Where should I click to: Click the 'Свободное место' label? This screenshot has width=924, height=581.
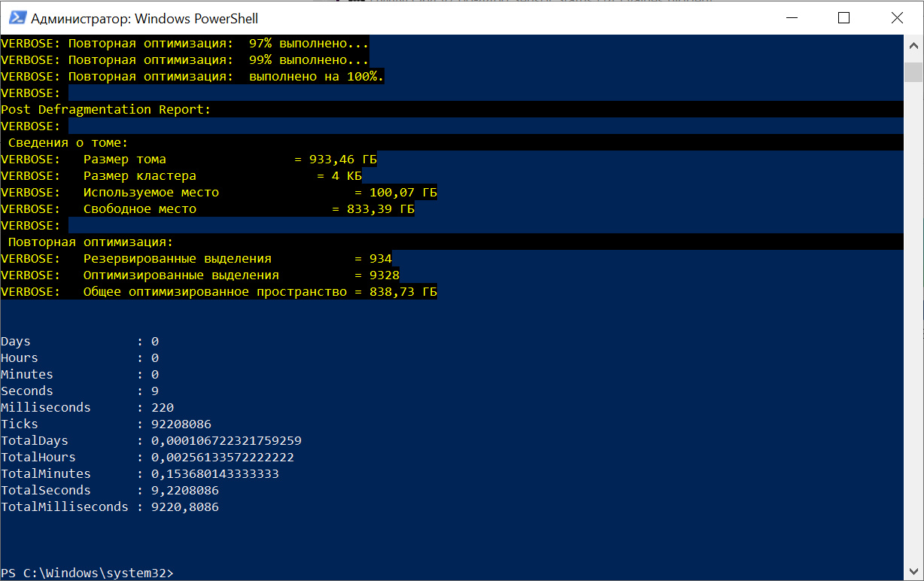click(140, 209)
